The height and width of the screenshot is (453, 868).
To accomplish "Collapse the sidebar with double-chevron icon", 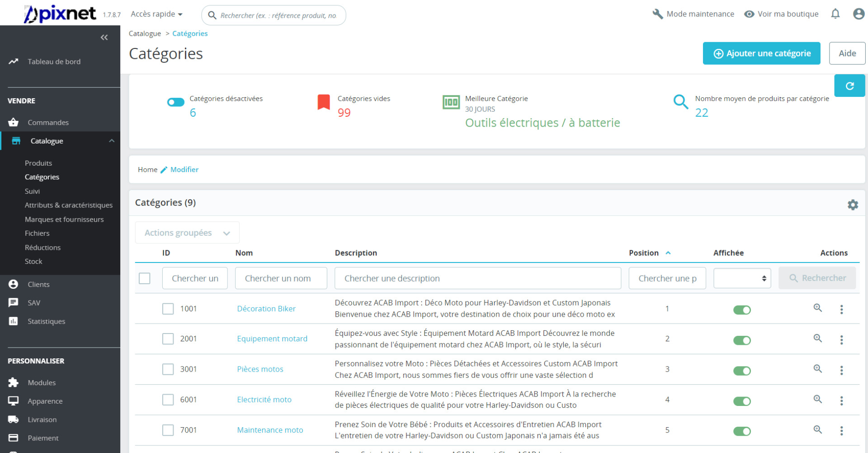I will [x=104, y=38].
